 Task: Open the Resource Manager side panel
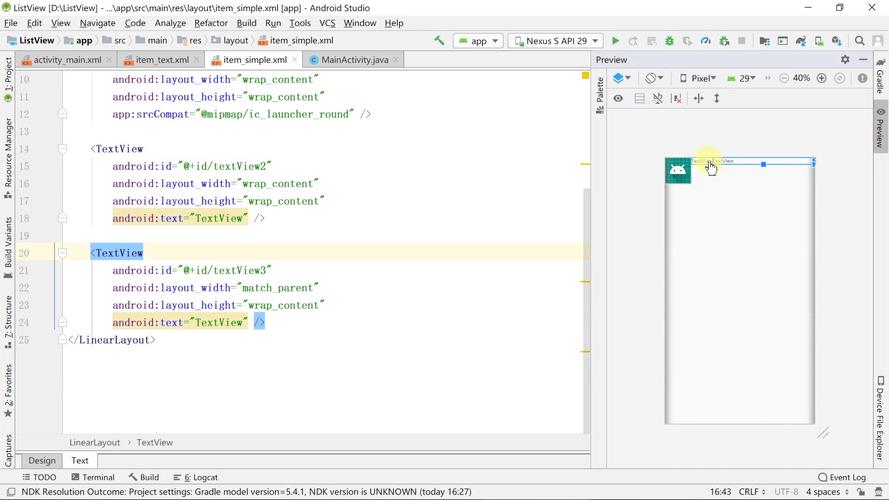coord(8,158)
